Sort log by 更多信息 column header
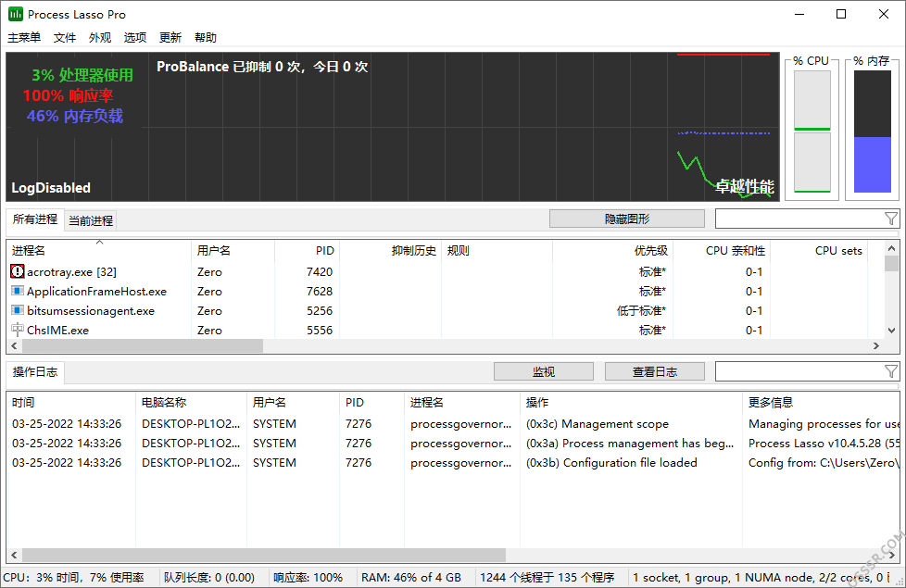The width and height of the screenshot is (906, 588). pyautogui.click(x=821, y=403)
